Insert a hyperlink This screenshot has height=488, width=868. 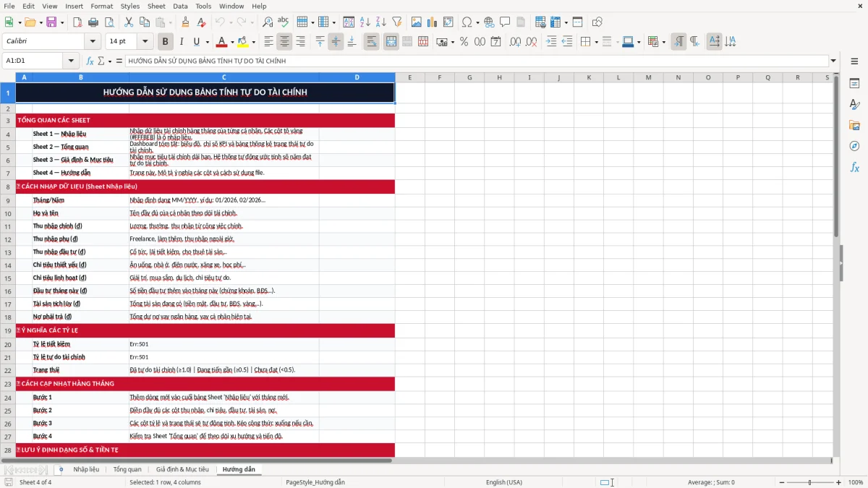(x=489, y=22)
